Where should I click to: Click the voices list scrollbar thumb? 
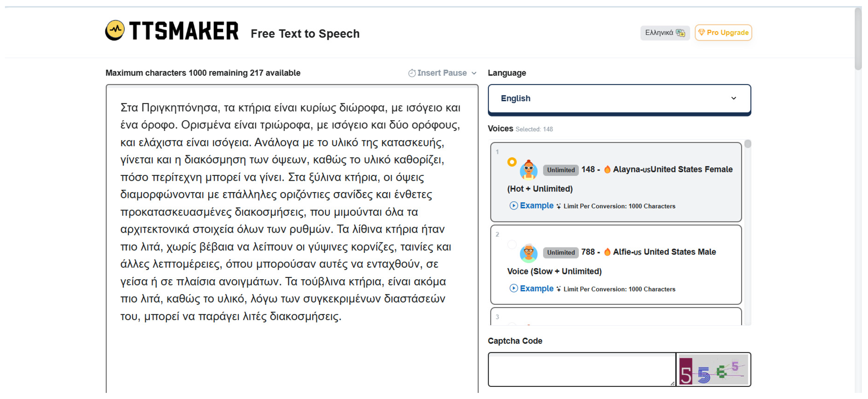point(747,144)
